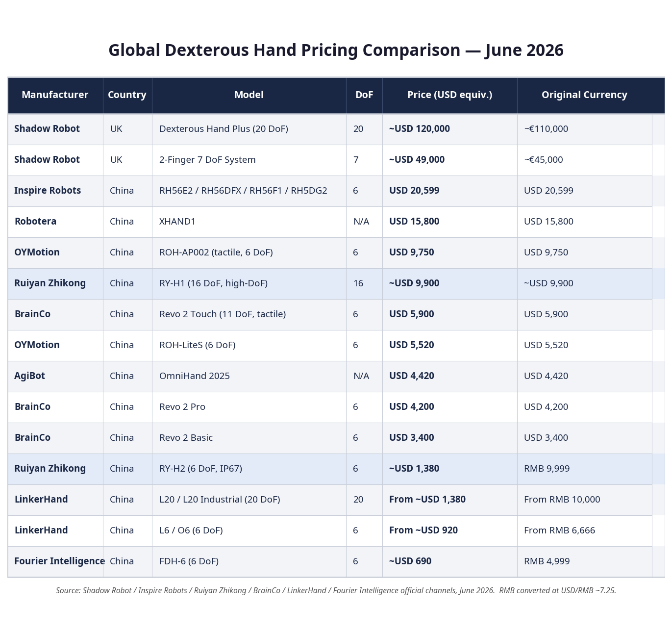Click the ROH-LiteS (6 DoF) model cell
The image size is (672, 631).
(x=249, y=345)
